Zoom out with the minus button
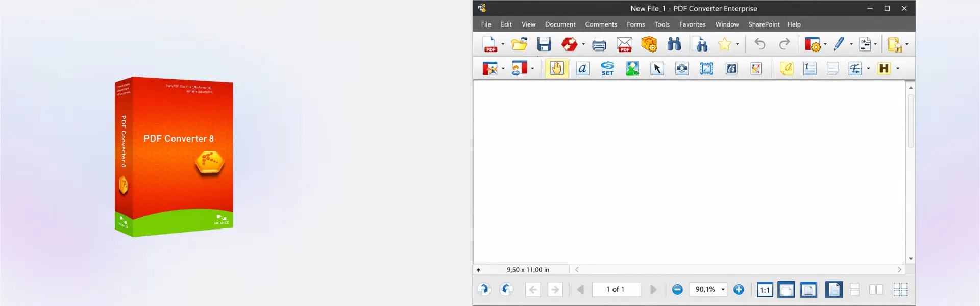This screenshot has width=980, height=306. coord(677,290)
